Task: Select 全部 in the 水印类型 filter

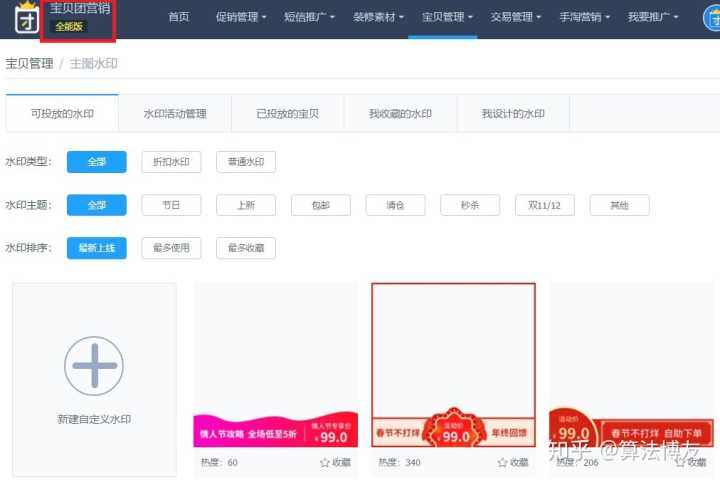Action: pyautogui.click(x=96, y=162)
